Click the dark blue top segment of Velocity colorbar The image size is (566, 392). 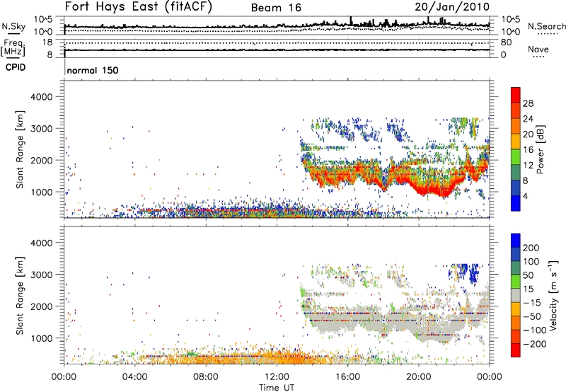[516, 241]
